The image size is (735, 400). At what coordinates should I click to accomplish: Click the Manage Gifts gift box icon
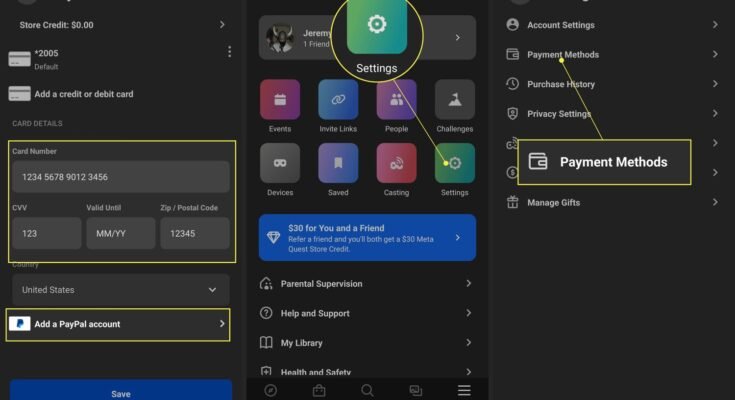(512, 202)
